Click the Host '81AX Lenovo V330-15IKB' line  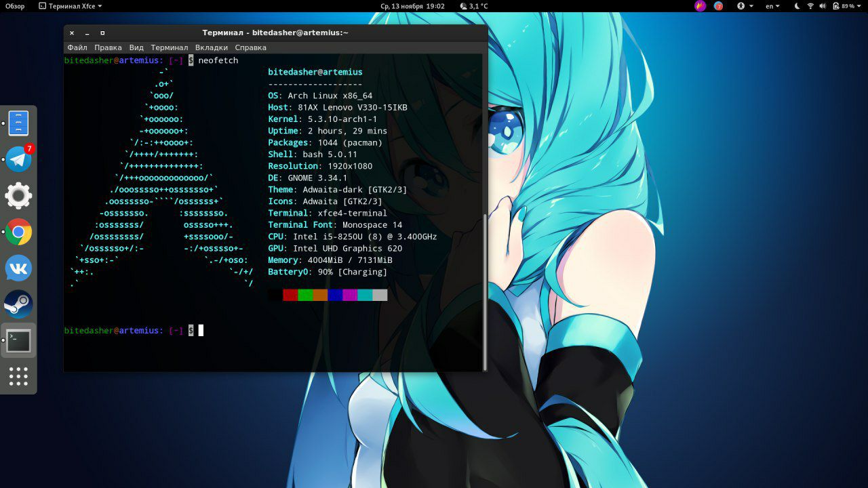click(x=338, y=107)
